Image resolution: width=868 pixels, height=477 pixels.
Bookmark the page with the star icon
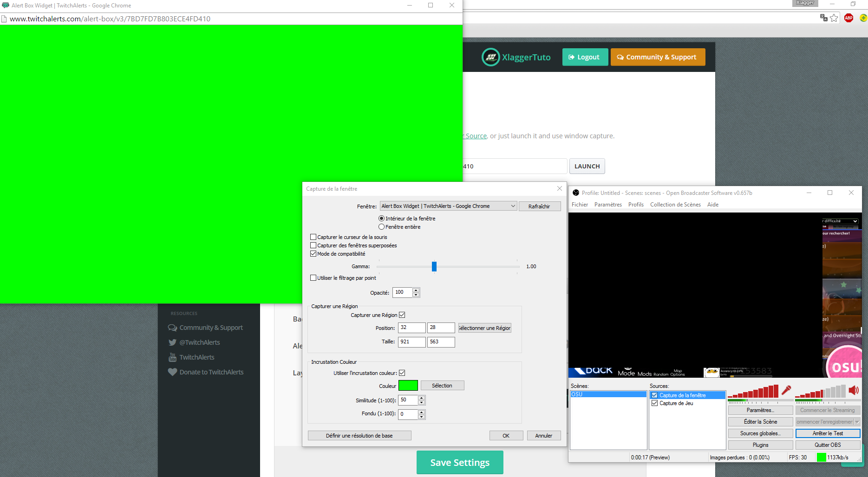[834, 18]
